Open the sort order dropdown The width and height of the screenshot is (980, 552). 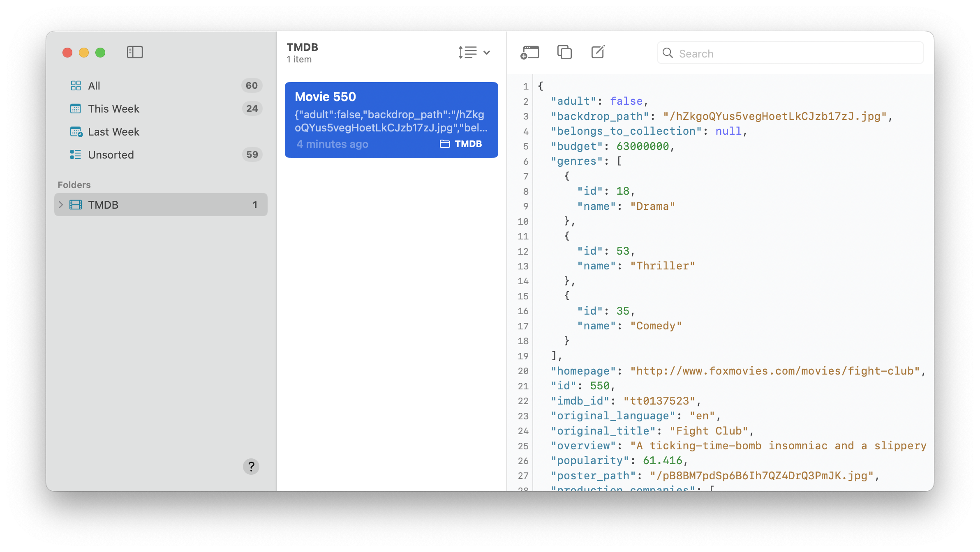coord(468,53)
